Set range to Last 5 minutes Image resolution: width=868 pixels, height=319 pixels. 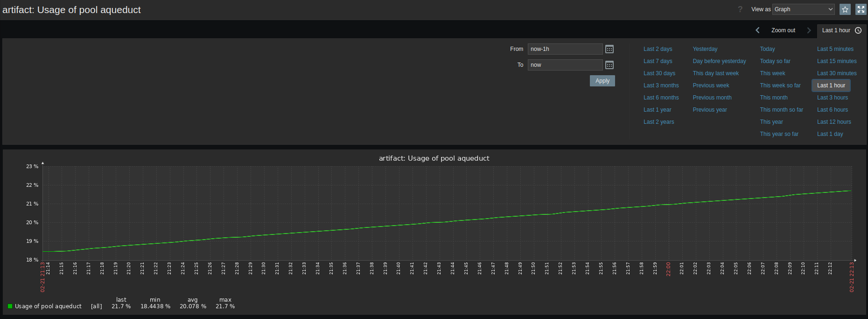click(x=835, y=49)
